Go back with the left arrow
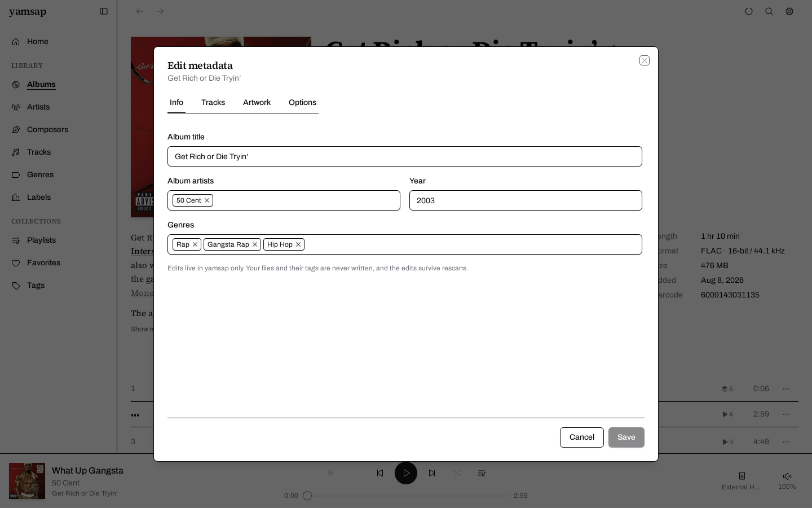Viewport: 812px width, 508px height. pos(140,11)
